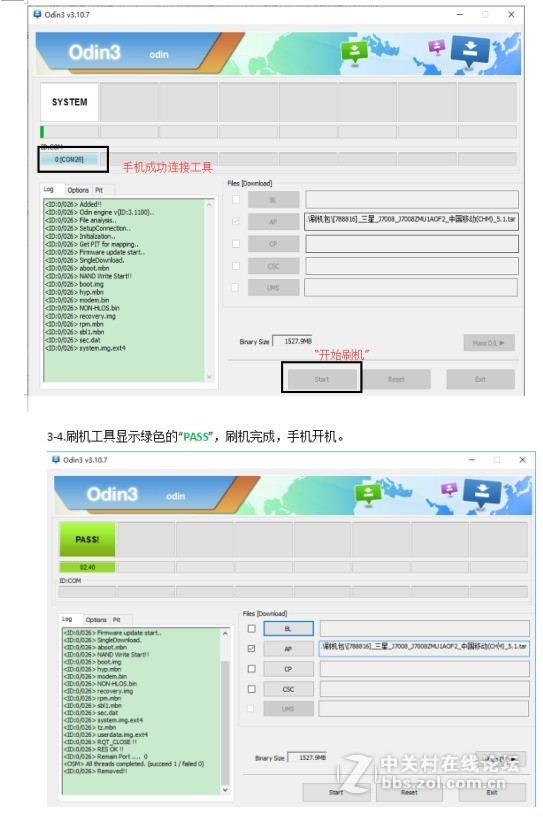Screen dimensions: 543x817
Task: Click the purple chat icon in the SYSTEM window banner
Action: [436, 47]
